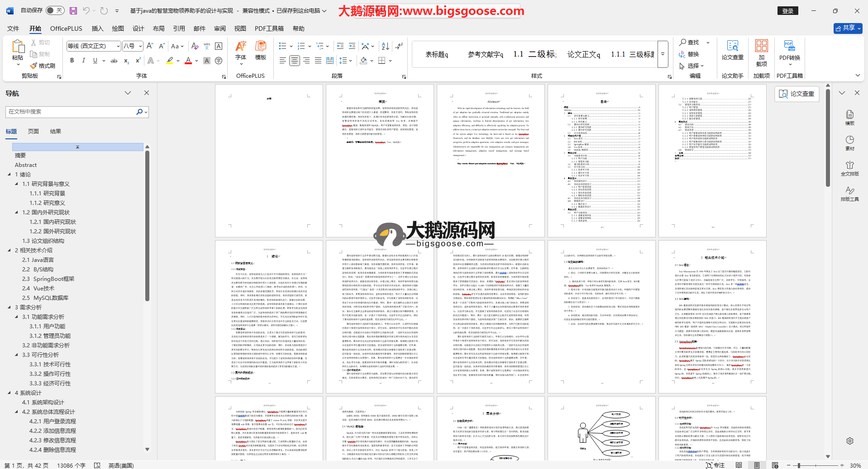Click the save icon in the title bar
This screenshot has height=469, width=868.
click(73, 10)
